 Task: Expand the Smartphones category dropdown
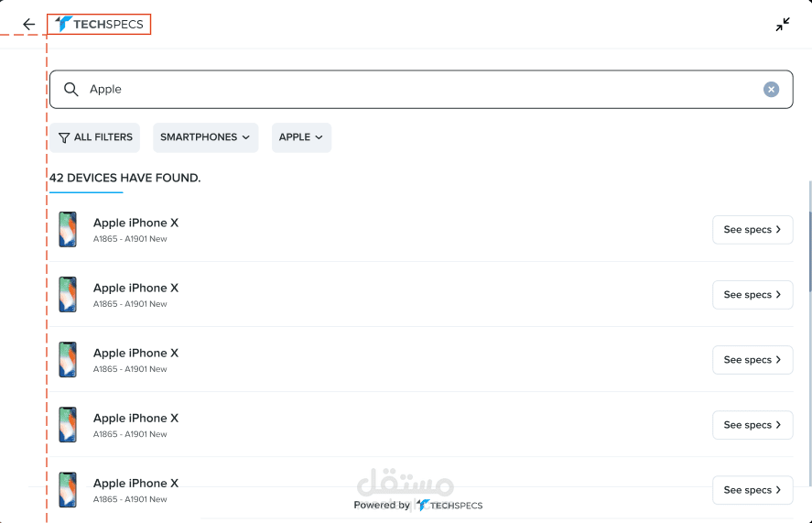pos(206,137)
